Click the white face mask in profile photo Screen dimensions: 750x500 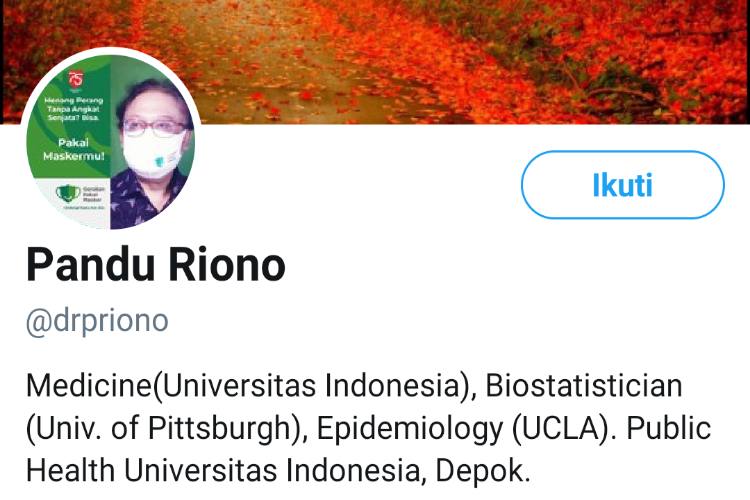pos(153,154)
